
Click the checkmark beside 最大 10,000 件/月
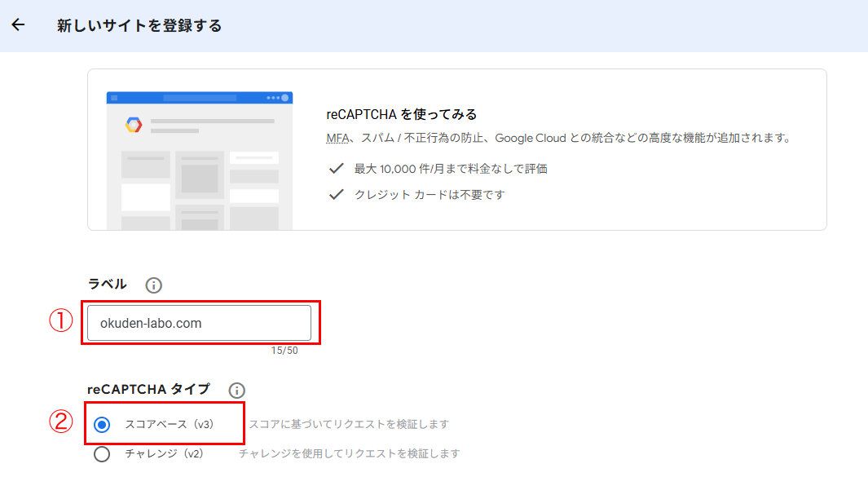tap(335, 169)
